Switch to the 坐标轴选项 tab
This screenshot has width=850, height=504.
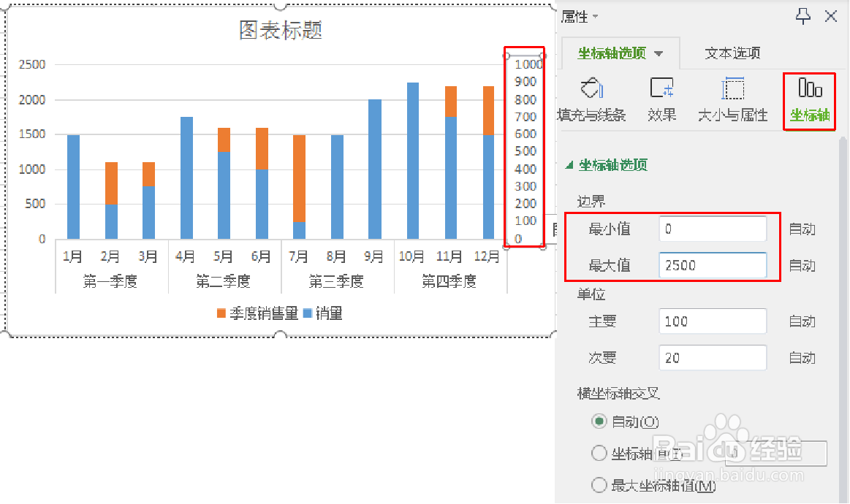pyautogui.click(x=612, y=53)
